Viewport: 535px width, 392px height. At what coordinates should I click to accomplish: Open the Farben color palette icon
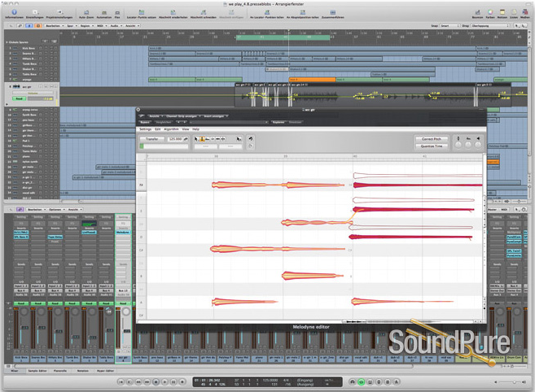490,12
